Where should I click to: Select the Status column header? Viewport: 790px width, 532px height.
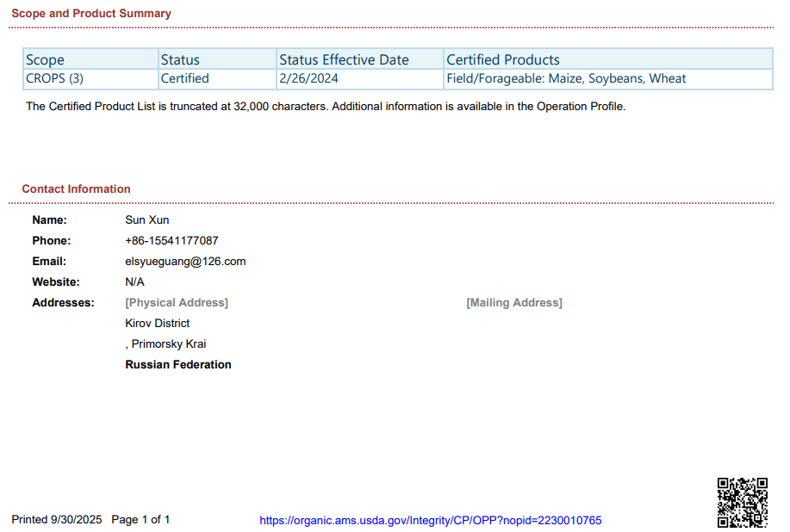point(180,59)
